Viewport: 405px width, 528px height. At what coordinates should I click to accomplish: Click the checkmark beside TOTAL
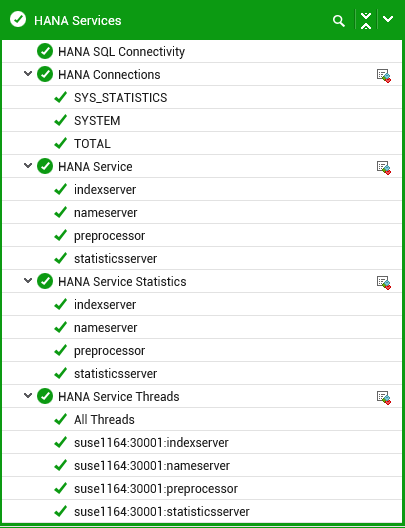(61, 143)
